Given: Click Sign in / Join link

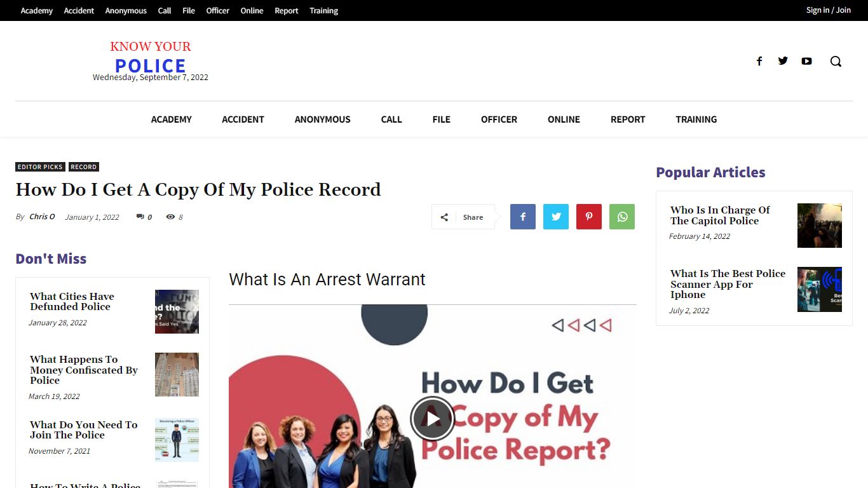Looking at the screenshot, I should pos(829,10).
